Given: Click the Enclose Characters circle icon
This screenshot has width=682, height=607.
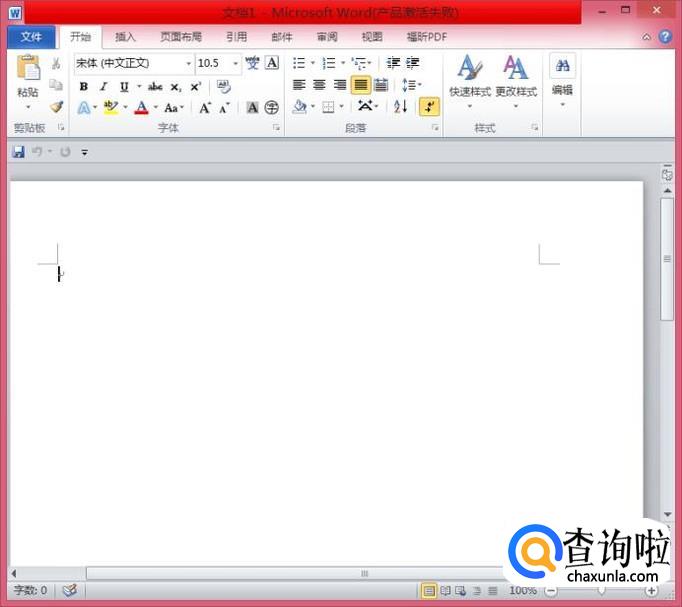Looking at the screenshot, I should [271, 107].
